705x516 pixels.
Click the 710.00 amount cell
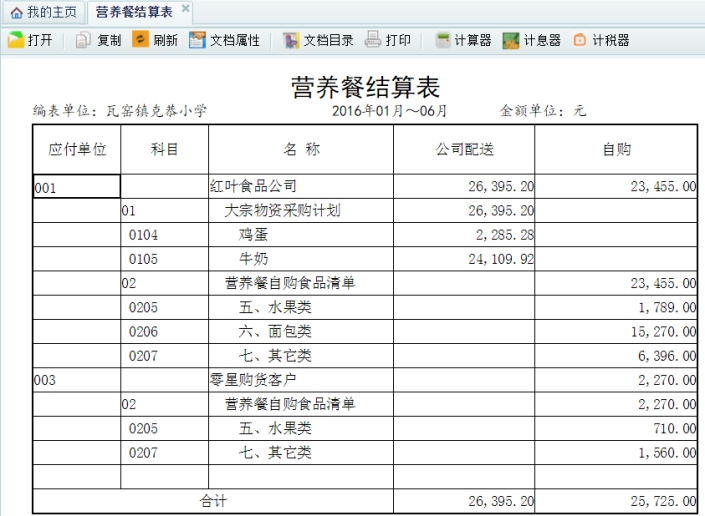click(616, 429)
